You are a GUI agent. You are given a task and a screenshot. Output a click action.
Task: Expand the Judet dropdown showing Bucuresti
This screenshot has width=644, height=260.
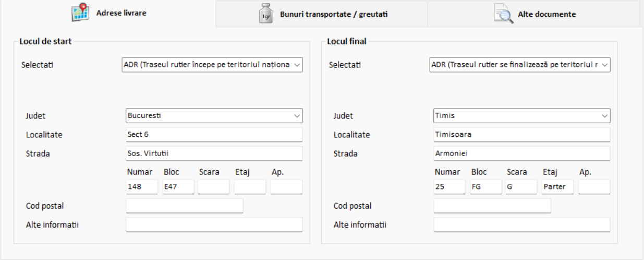(214, 115)
